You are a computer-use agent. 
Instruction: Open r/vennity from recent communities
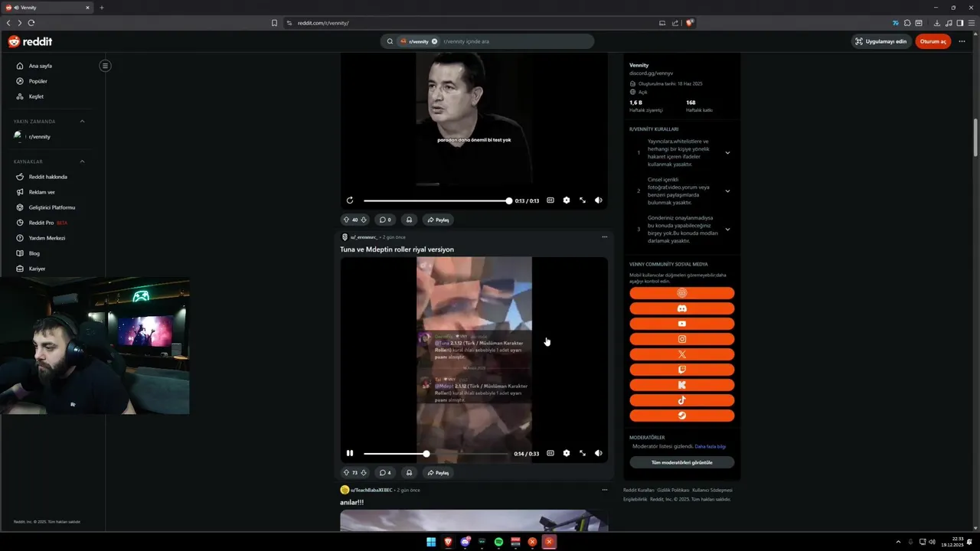39,136
